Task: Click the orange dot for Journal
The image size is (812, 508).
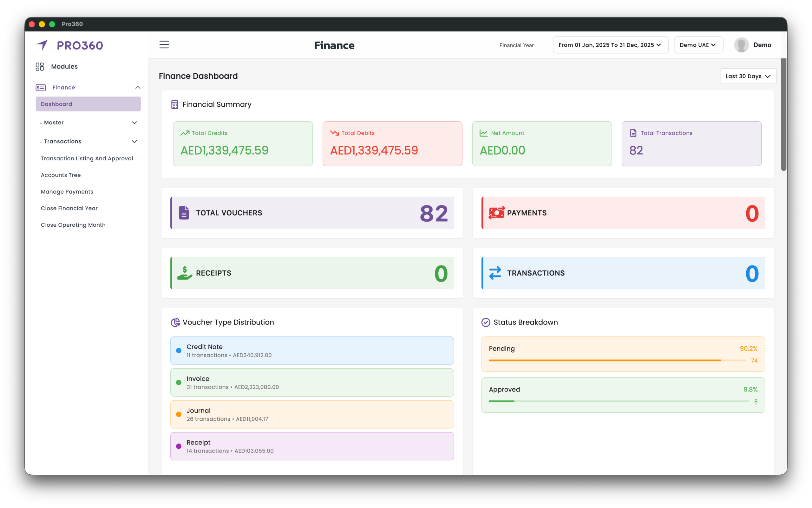Action: (x=179, y=414)
